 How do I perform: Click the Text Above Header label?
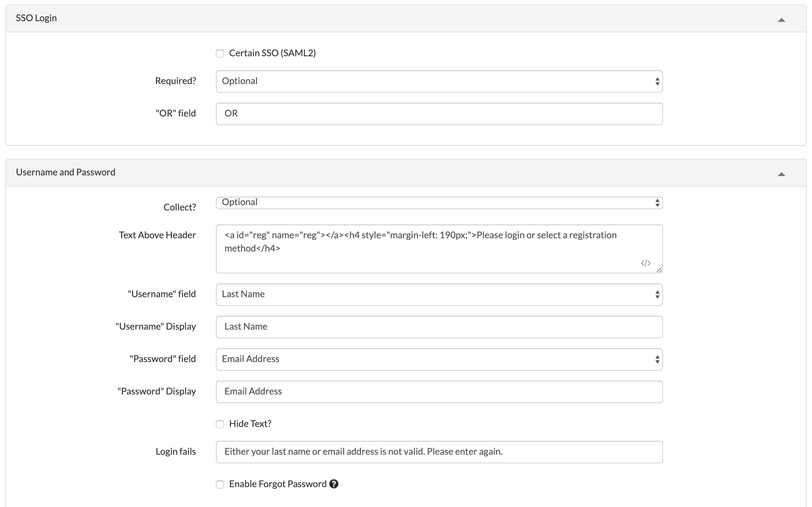pyautogui.click(x=157, y=235)
